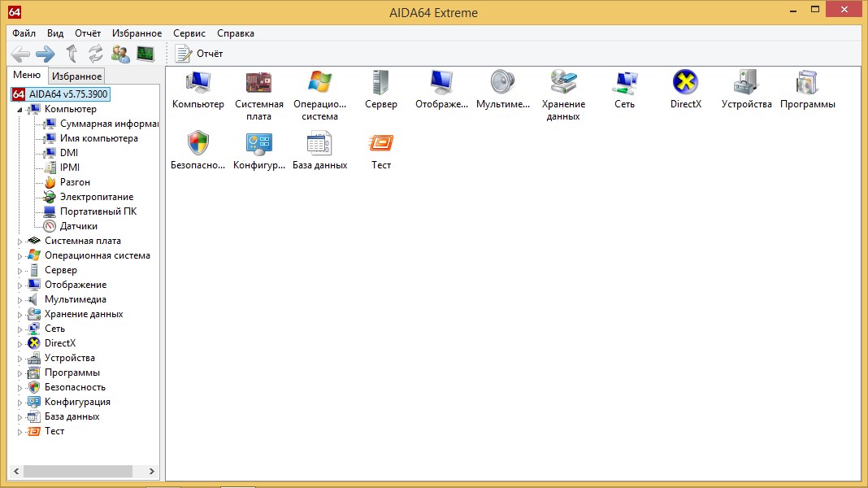Click the Отчёт report button in toolbar

pyautogui.click(x=200, y=54)
